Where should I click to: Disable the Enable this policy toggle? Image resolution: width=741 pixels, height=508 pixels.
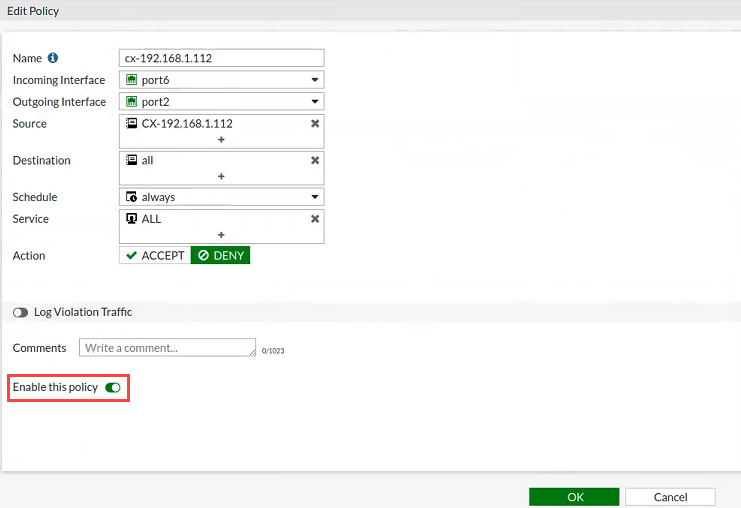113,387
